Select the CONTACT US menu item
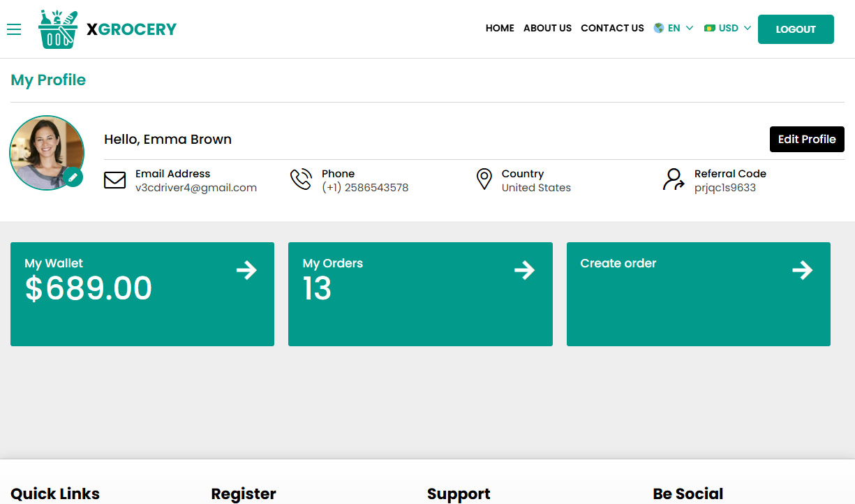This screenshot has height=504, width=855. (x=612, y=28)
